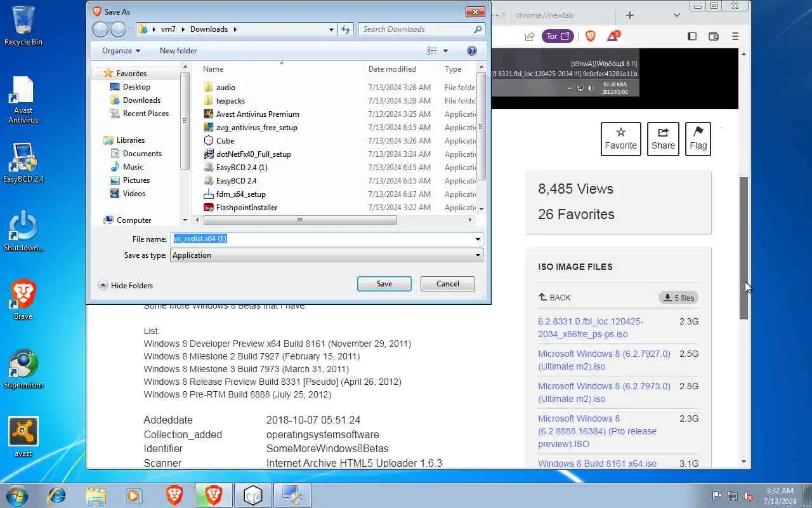Screen dimensions: 812x508
Task: Click the search magnifier in Search Downloads
Action: click(478, 29)
